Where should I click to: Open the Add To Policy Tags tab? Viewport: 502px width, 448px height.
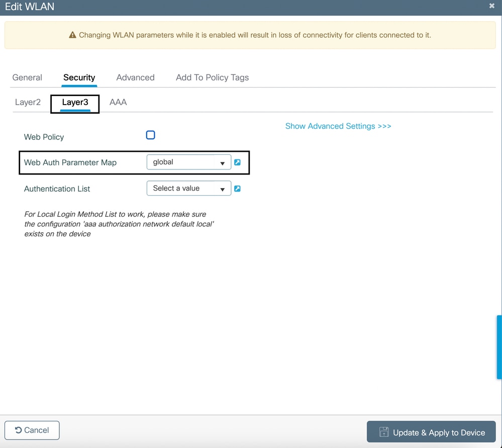click(x=212, y=77)
